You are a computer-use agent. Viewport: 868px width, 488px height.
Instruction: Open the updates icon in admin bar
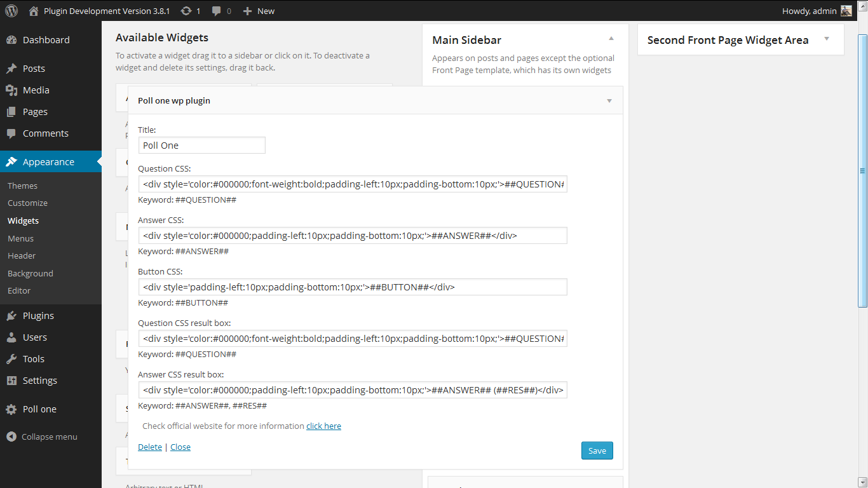(x=186, y=11)
